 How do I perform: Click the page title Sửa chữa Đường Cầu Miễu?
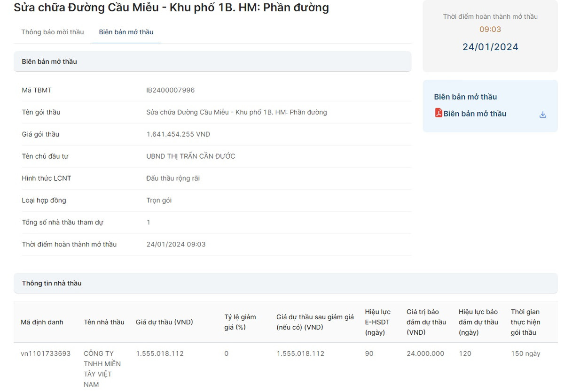(171, 8)
